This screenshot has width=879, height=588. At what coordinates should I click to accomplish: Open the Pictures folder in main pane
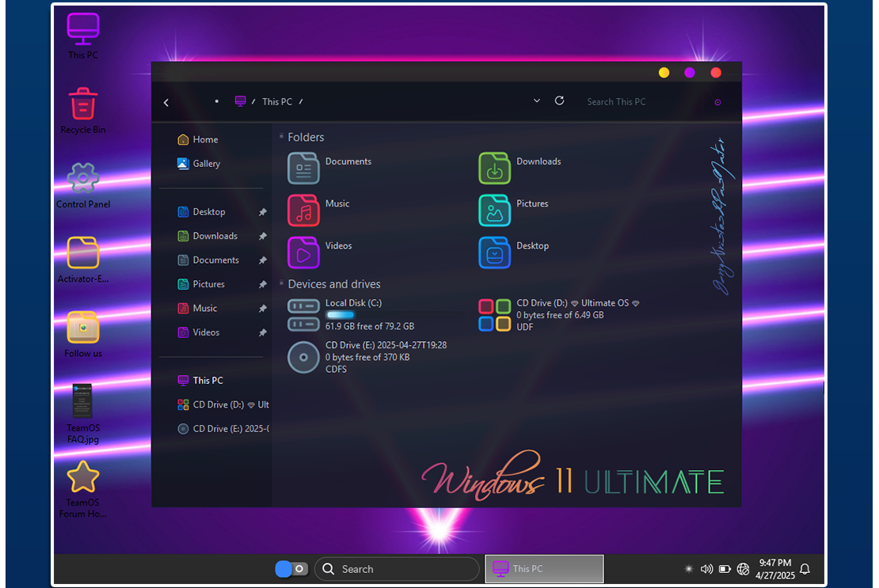click(495, 211)
